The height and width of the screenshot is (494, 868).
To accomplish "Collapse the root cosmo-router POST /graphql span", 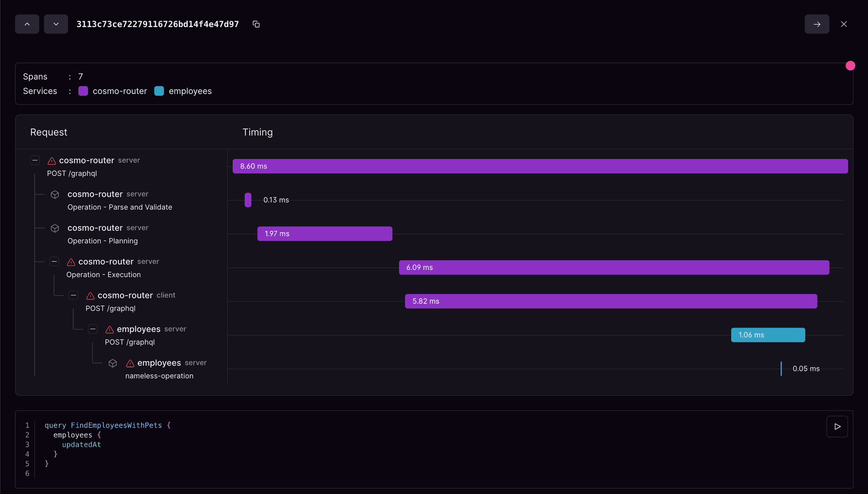I will click(35, 160).
